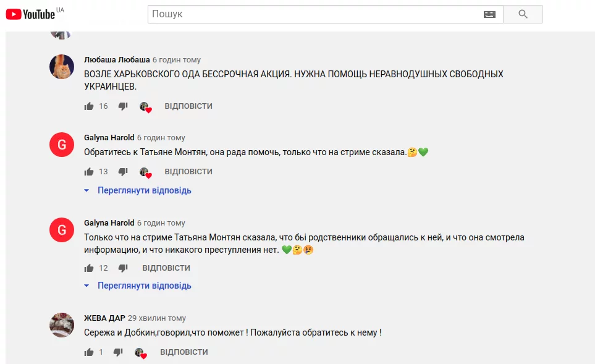This screenshot has height=364, width=595.
Task: Open Любаша Любаша's channel name
Action: 117,59
